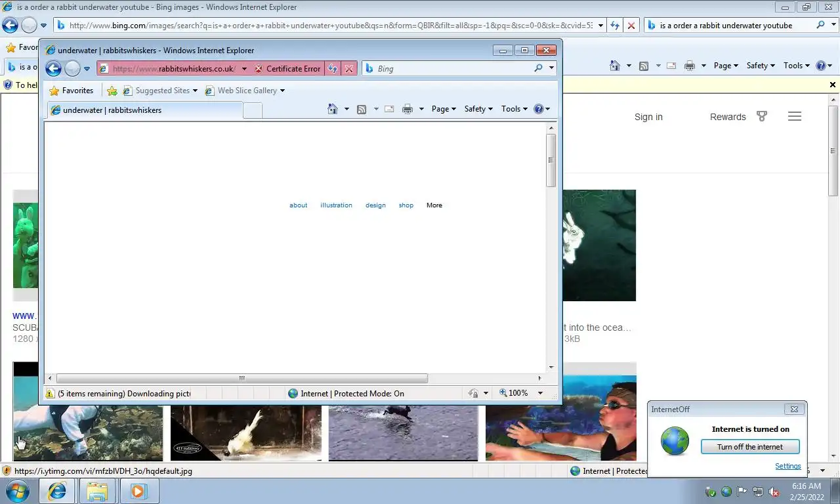Screen dimensions: 840x504
Task: Click 'Turn off the internet' button
Action: [750, 447]
